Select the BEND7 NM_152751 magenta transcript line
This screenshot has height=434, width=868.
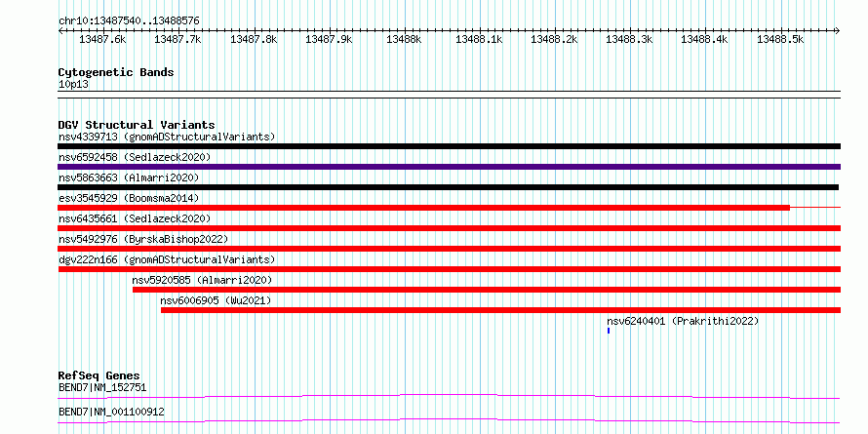point(449,396)
